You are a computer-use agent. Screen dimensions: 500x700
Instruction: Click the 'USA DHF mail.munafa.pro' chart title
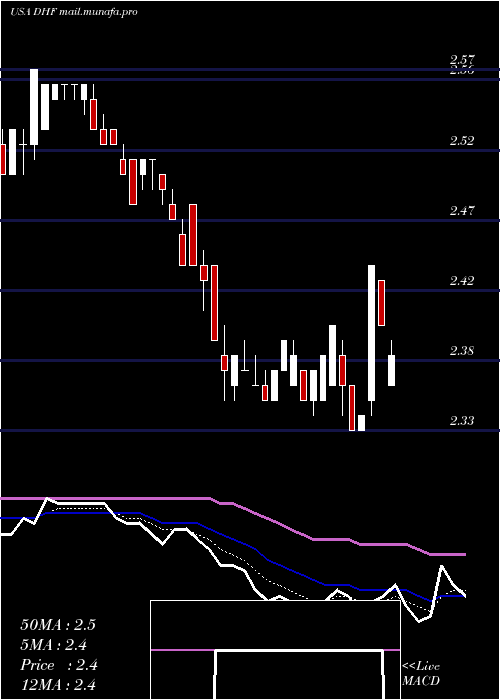(74, 12)
